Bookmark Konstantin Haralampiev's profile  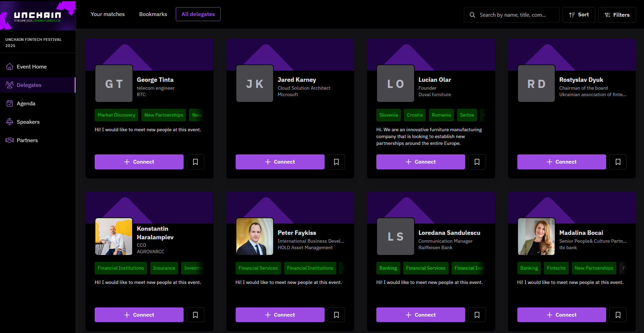pyautogui.click(x=195, y=315)
